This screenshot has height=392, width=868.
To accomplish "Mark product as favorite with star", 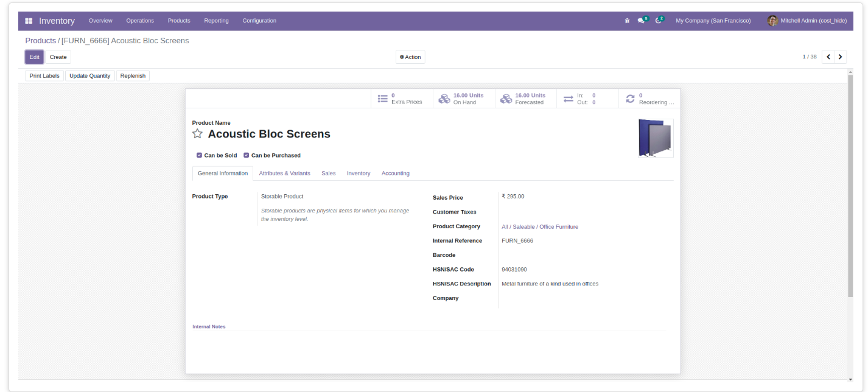I will pyautogui.click(x=197, y=134).
